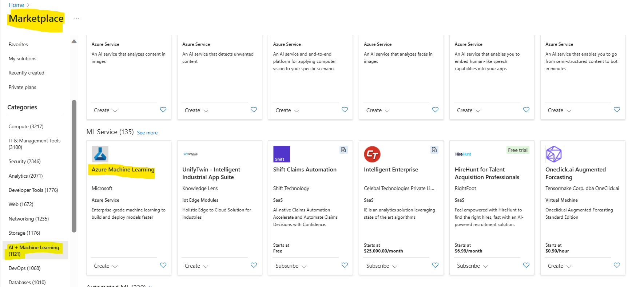Favorite the face-analysis AI service card
The image size is (644, 287).
pos(435,110)
